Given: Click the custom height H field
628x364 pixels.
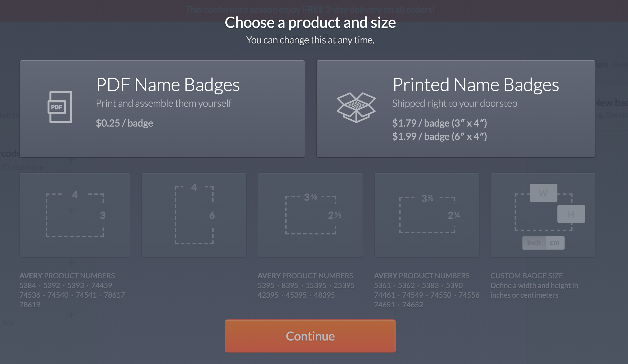Looking at the screenshot, I should (x=571, y=214).
